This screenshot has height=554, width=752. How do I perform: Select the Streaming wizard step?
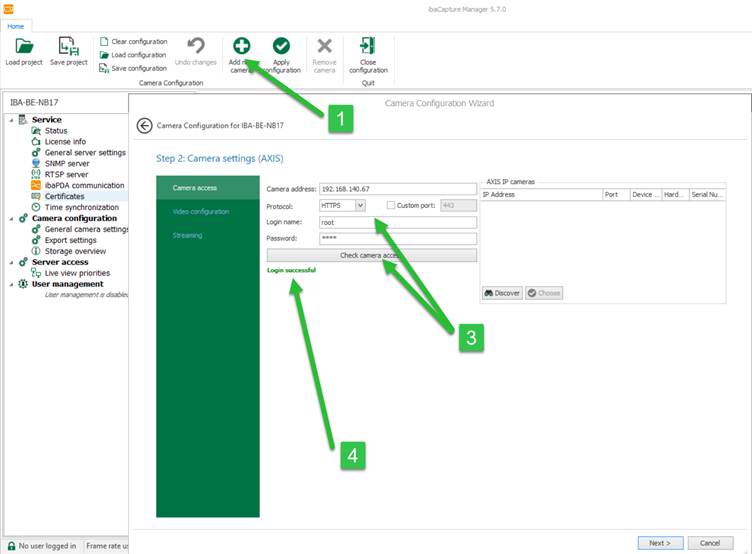(x=208, y=235)
